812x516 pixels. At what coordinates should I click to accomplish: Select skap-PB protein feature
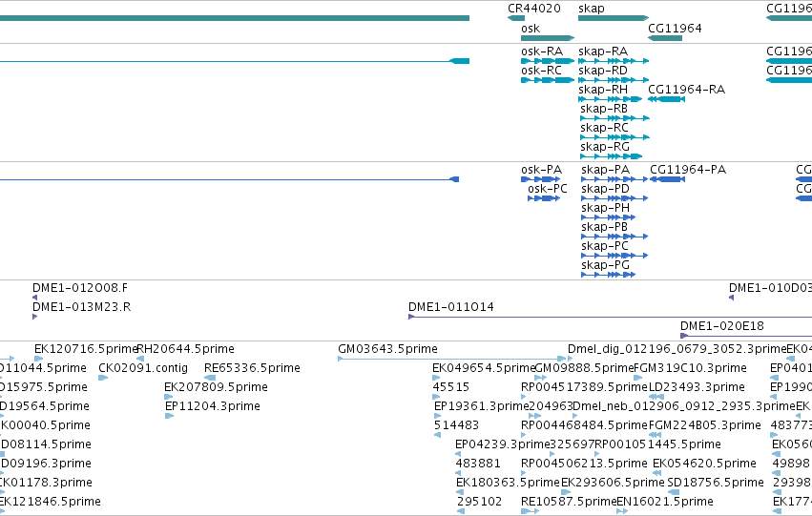click(x=614, y=237)
